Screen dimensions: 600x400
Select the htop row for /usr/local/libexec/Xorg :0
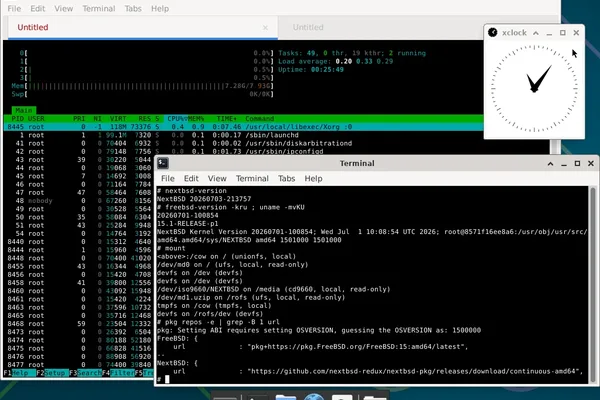pos(243,127)
